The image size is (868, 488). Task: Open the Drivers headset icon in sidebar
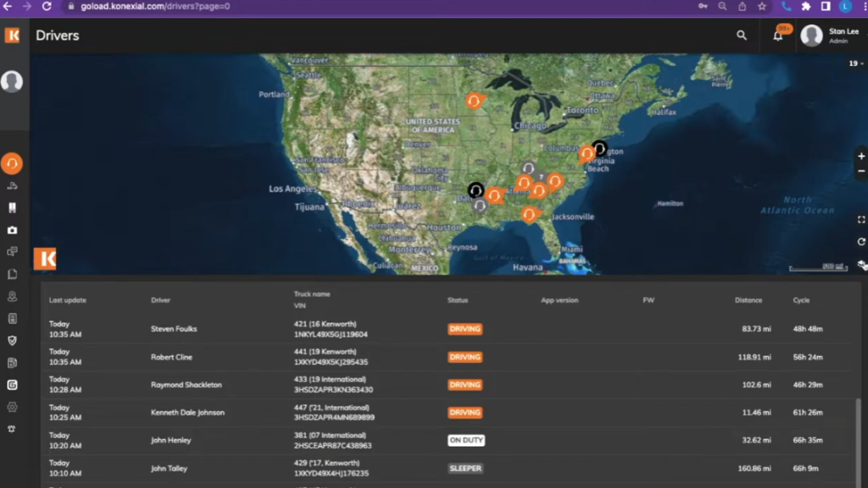pos(12,163)
